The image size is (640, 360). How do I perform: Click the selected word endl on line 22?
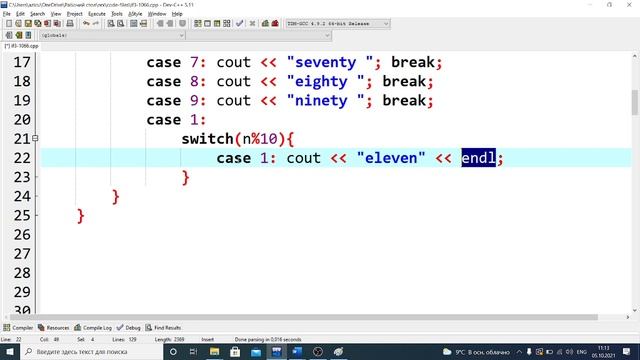pos(478,158)
